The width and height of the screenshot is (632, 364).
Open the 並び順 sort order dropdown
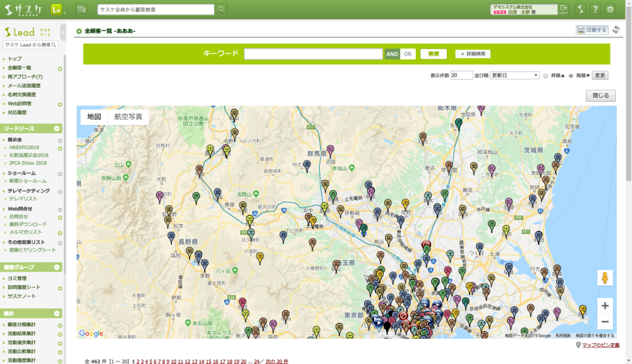coord(514,75)
